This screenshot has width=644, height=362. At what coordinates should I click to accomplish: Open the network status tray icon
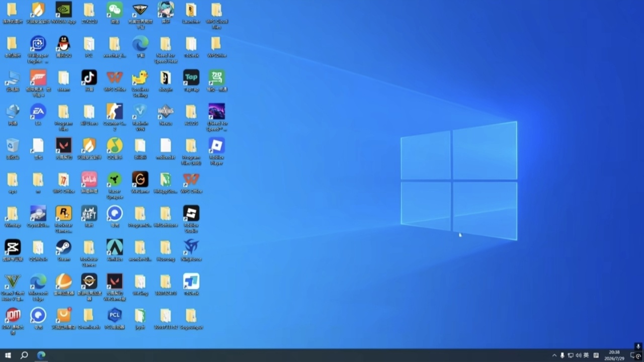click(571, 355)
